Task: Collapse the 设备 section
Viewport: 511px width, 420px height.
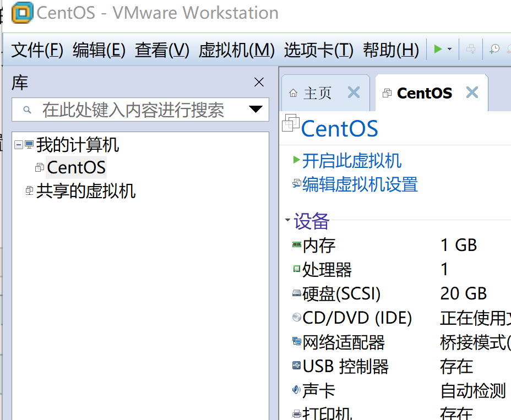Action: click(x=287, y=220)
